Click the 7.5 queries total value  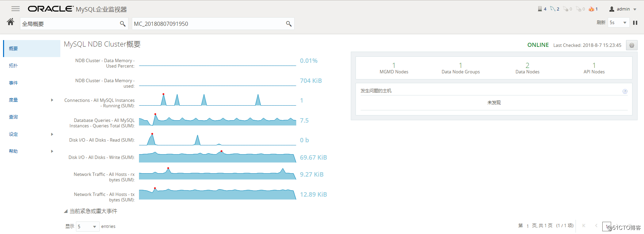(304, 121)
